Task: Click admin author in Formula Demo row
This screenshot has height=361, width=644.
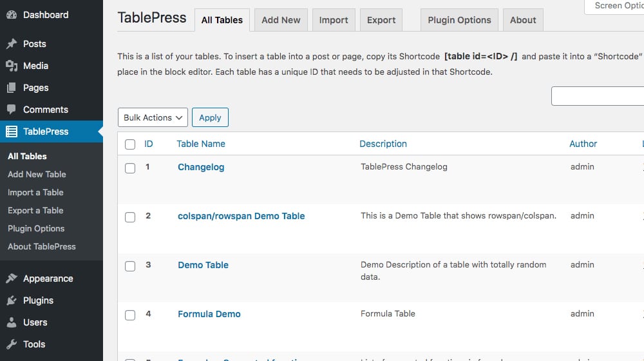Action: coord(582,314)
